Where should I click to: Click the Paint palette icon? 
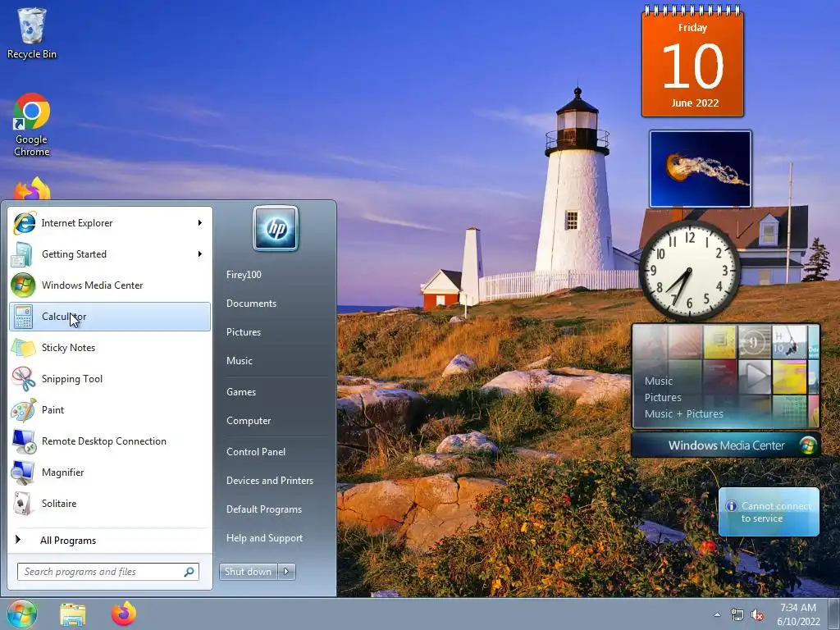23,410
